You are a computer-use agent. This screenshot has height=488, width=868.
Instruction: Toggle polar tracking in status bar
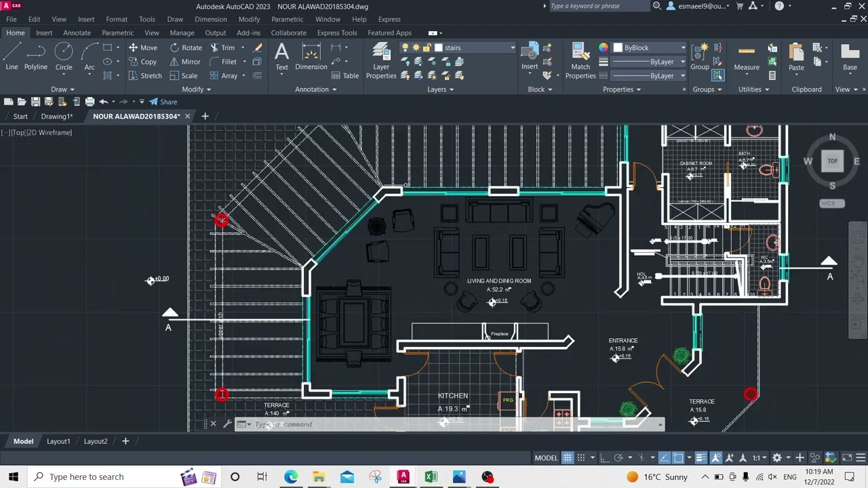618,457
